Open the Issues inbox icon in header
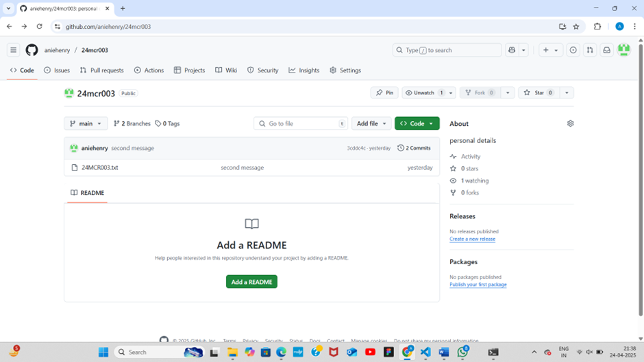 pos(573,50)
